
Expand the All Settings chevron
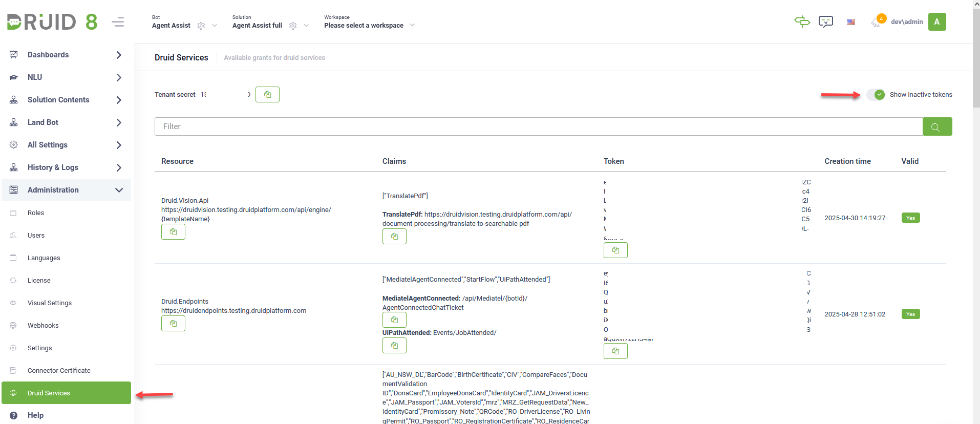(x=119, y=145)
